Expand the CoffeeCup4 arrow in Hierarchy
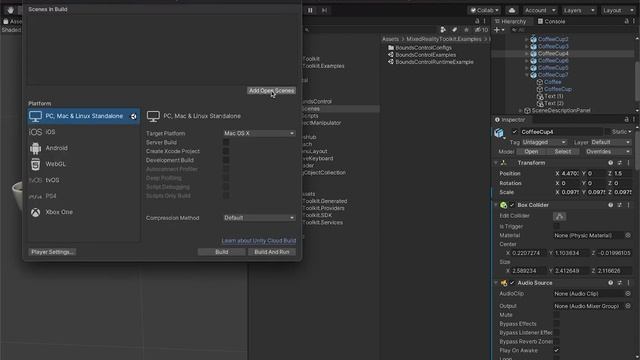640x360 pixels. 526,53
